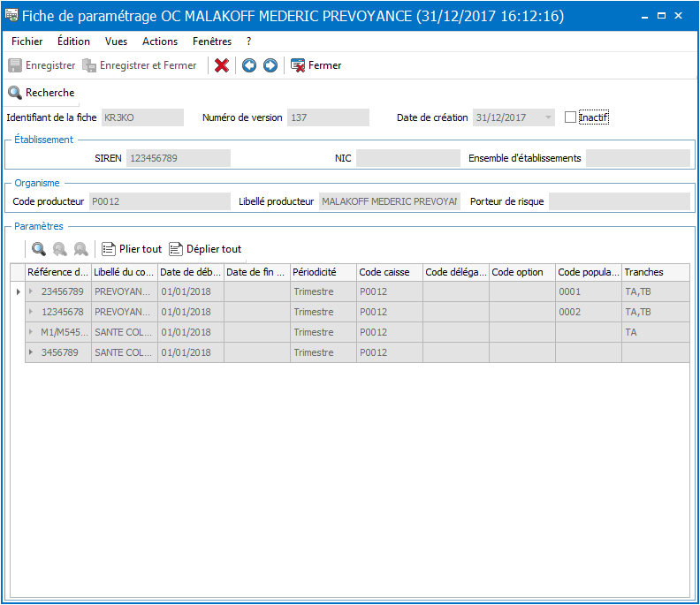
Task: Go to previous record with left arrow
Action: pos(249,65)
